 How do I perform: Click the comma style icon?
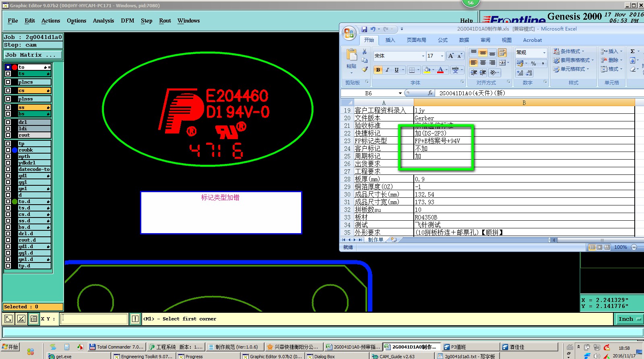coord(543,64)
